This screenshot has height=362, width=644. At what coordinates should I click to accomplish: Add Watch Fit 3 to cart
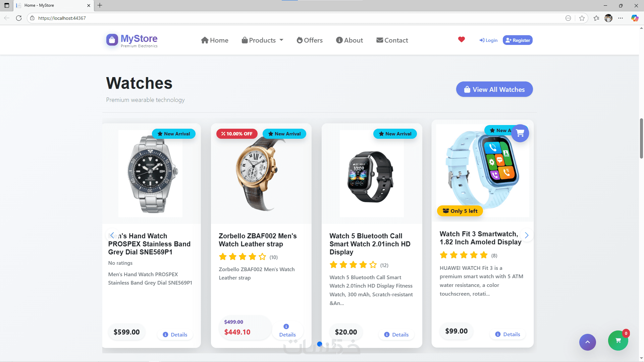point(520,133)
